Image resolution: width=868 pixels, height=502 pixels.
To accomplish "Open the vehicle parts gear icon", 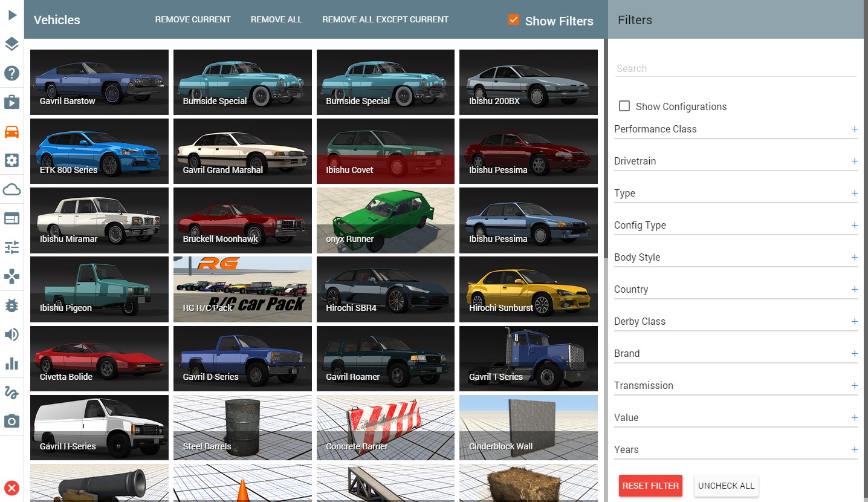I will 11,160.
